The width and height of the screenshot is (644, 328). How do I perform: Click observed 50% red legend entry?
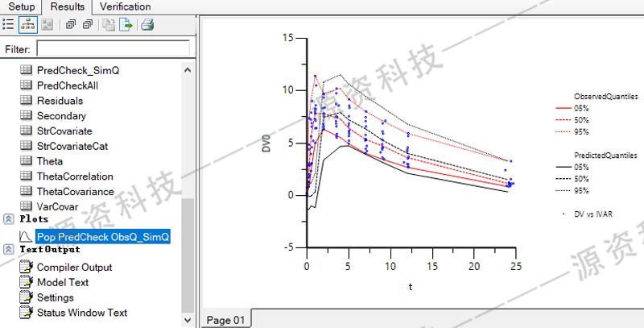[x=572, y=120]
